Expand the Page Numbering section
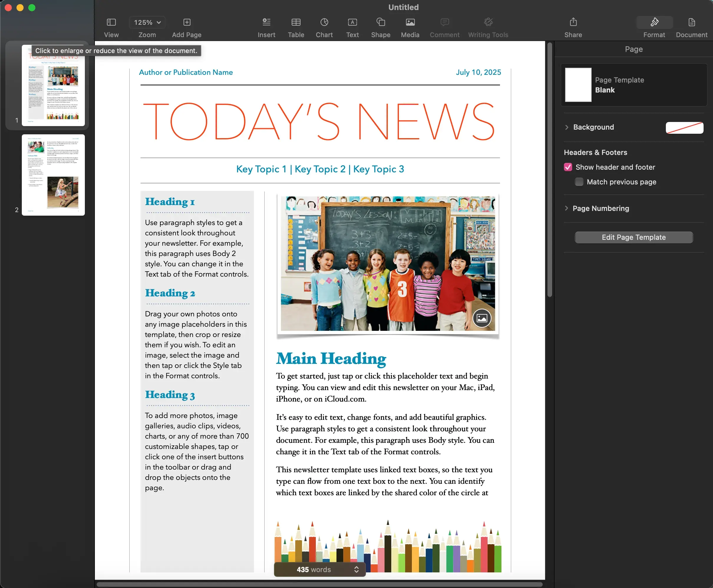The height and width of the screenshot is (588, 713). [x=566, y=208]
